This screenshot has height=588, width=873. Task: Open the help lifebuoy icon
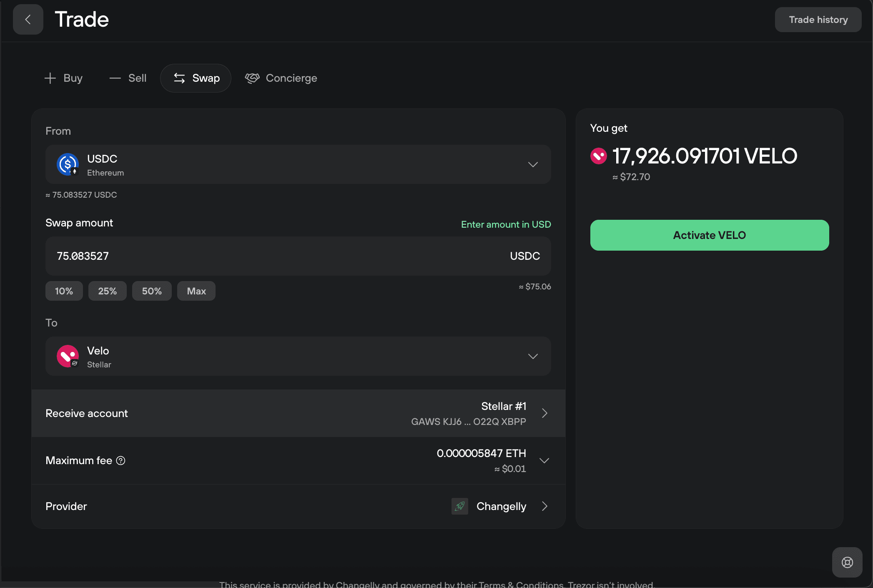pos(847,563)
